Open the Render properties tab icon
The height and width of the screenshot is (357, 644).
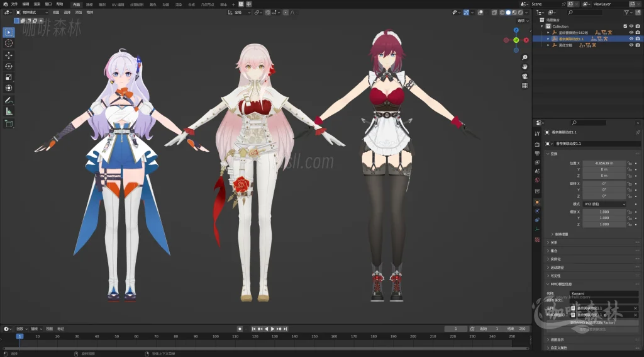click(537, 144)
